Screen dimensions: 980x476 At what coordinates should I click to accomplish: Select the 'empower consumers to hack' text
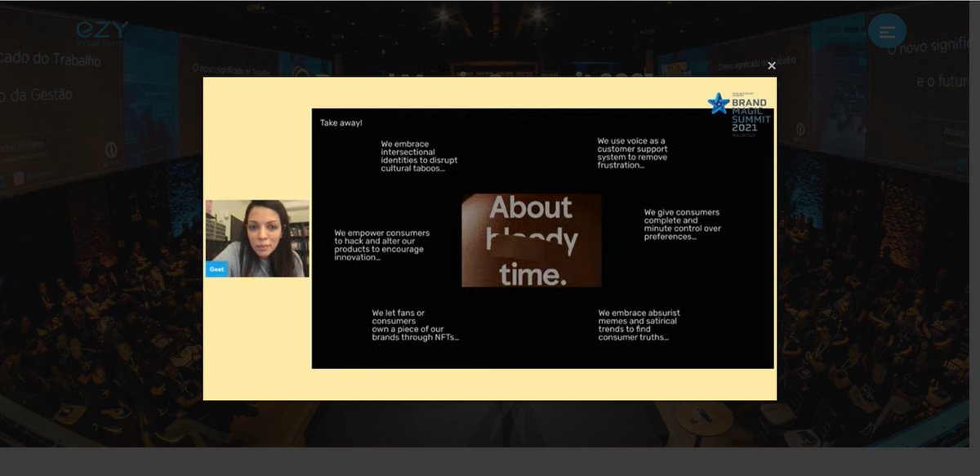tap(382, 245)
